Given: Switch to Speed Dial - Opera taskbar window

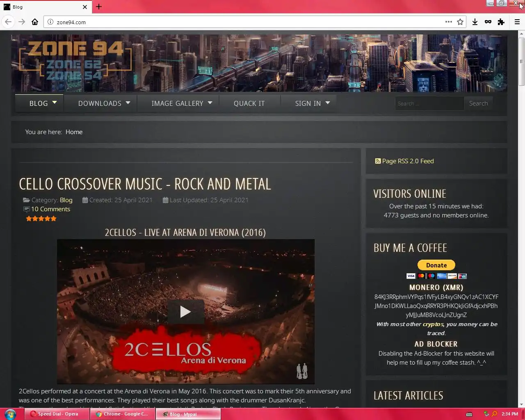Looking at the screenshot, I should click(57, 414).
